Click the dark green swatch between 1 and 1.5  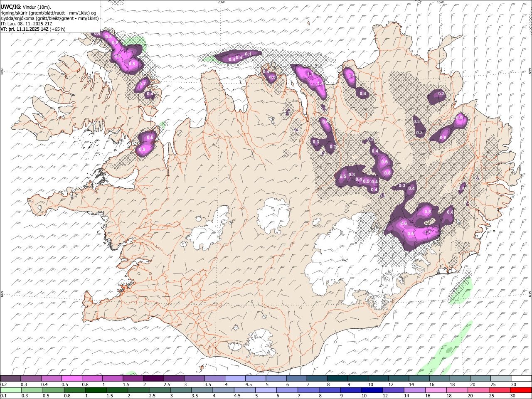coord(95,390)
